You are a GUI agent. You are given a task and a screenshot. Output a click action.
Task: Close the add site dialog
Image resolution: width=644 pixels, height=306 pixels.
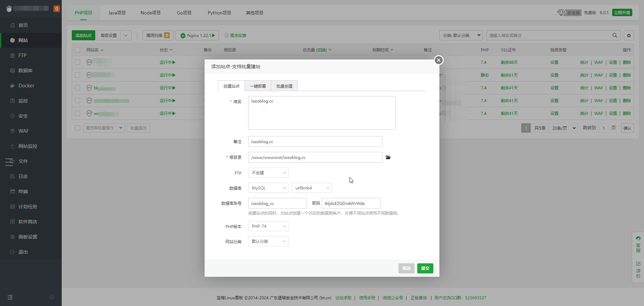pos(438,60)
